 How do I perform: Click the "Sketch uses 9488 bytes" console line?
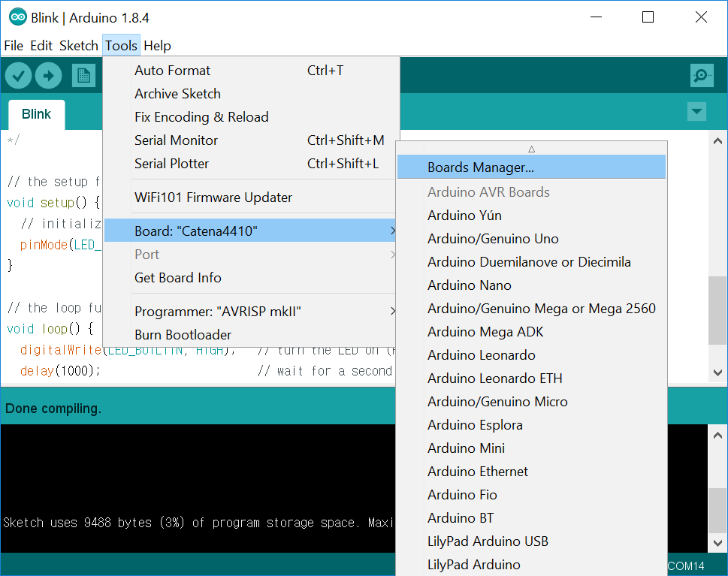pyautogui.click(x=198, y=523)
